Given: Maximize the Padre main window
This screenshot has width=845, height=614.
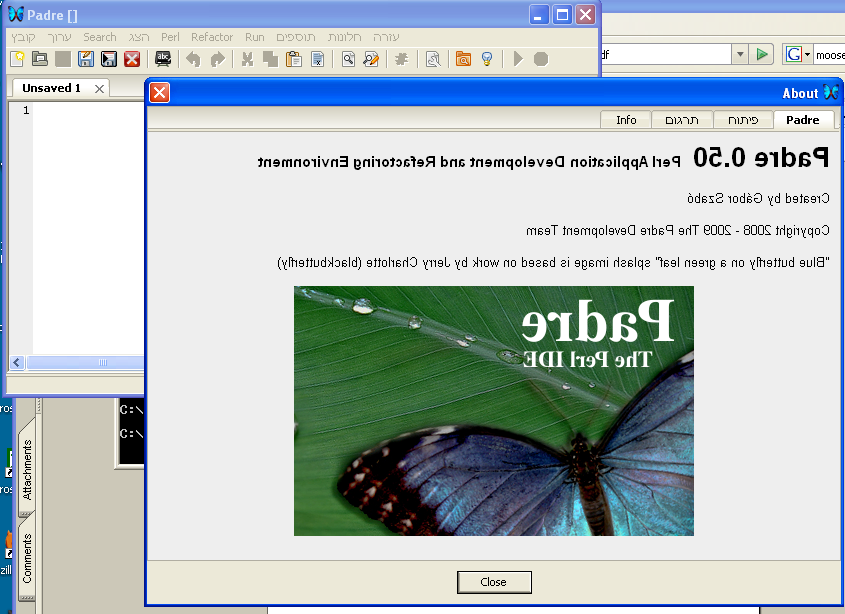Looking at the screenshot, I should coord(562,15).
